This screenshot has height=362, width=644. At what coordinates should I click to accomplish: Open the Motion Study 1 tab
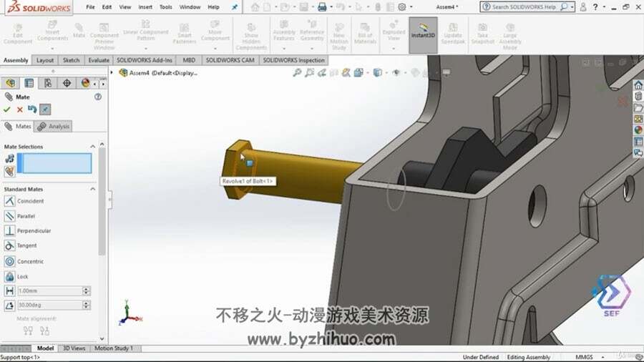[x=114, y=348]
